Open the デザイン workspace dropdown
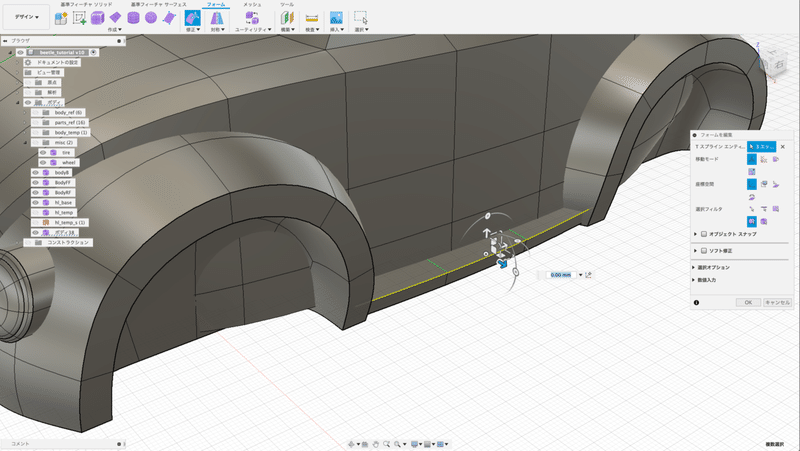Screen dimensions: 800x451 tap(26, 17)
